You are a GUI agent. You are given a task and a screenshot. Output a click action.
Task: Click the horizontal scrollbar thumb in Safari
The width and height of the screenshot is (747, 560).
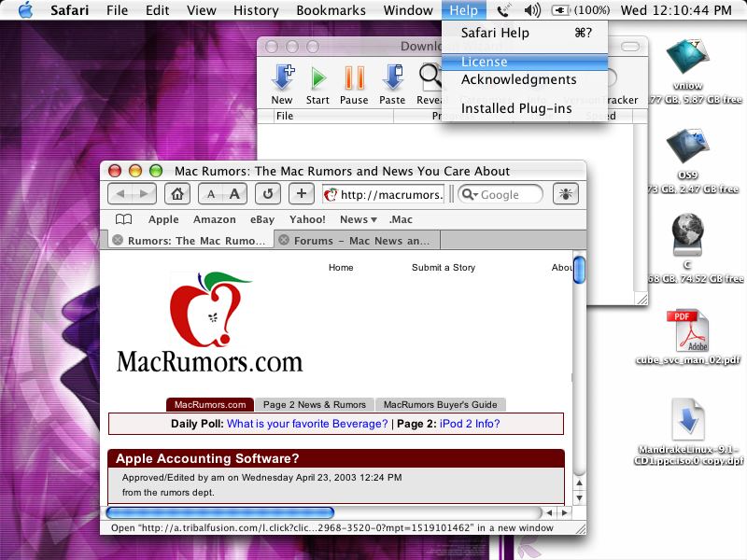point(220,512)
